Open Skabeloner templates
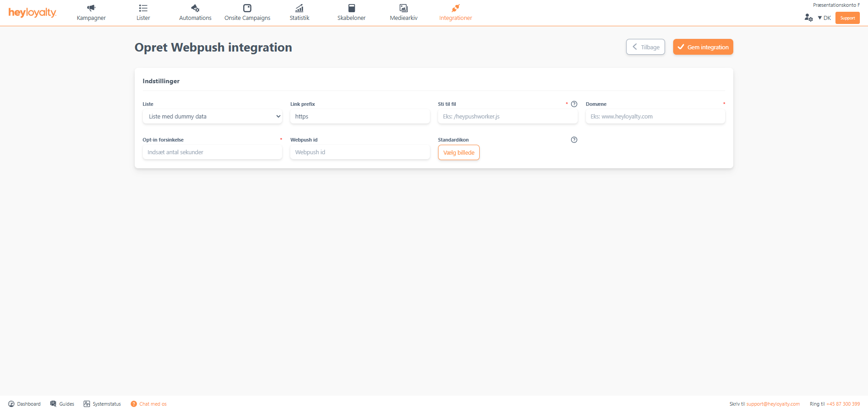Screen dimensions: 868x412 pyautogui.click(x=351, y=13)
